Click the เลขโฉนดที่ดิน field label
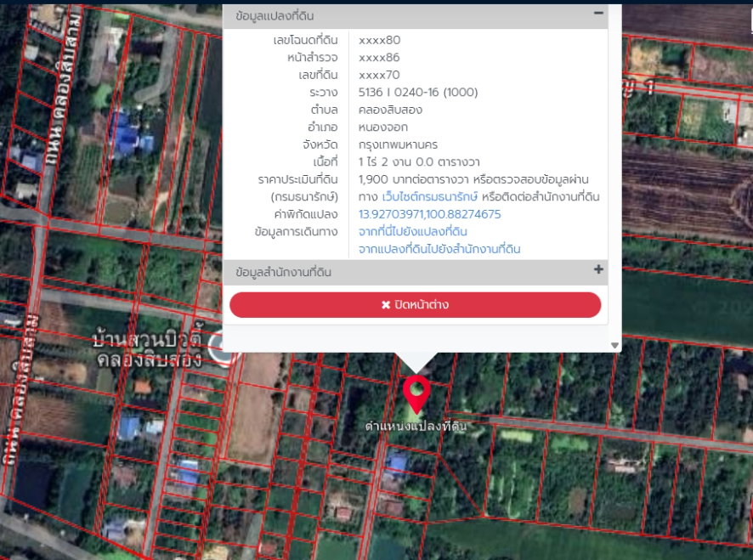 (x=305, y=40)
